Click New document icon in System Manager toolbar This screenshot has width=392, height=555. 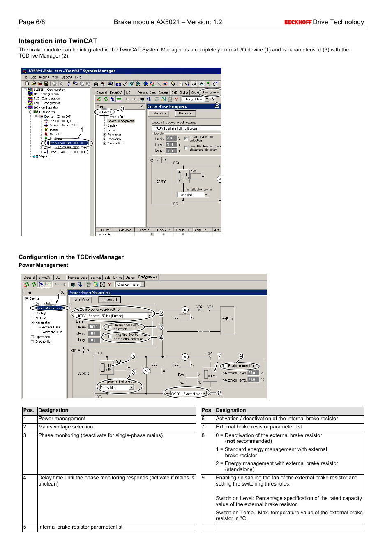point(27,83)
